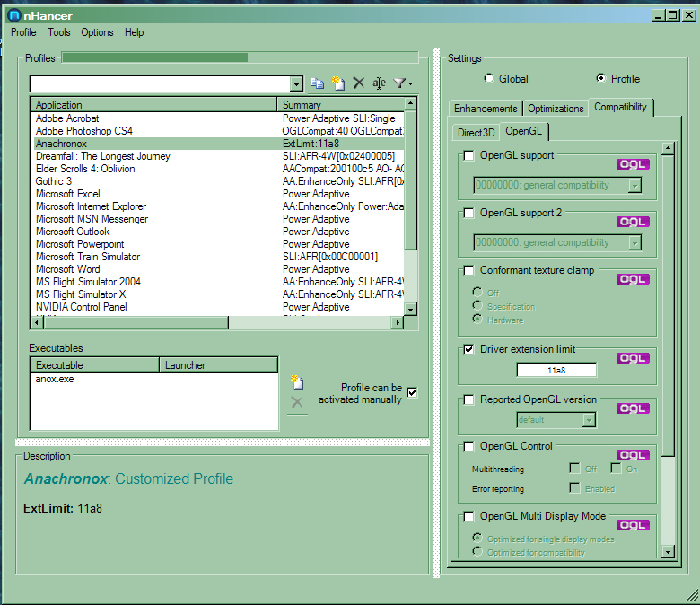Click the OpenGL settings panel scroll down arrow
The width and height of the screenshot is (700, 605).
(x=668, y=552)
